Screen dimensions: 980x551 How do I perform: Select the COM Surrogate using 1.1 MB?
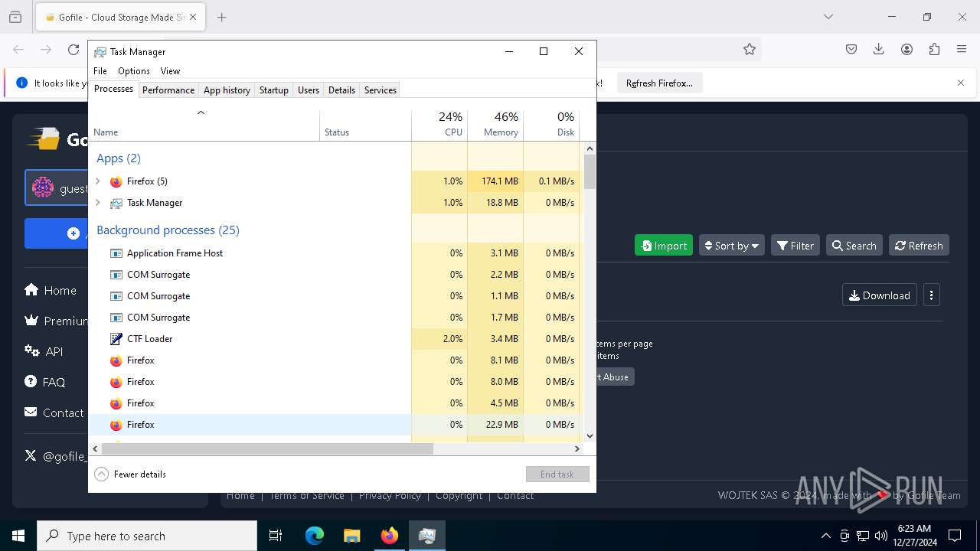pyautogui.click(x=334, y=296)
